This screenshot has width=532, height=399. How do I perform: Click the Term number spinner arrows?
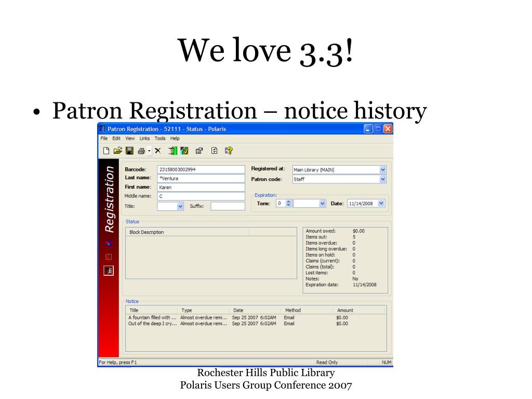coord(288,203)
